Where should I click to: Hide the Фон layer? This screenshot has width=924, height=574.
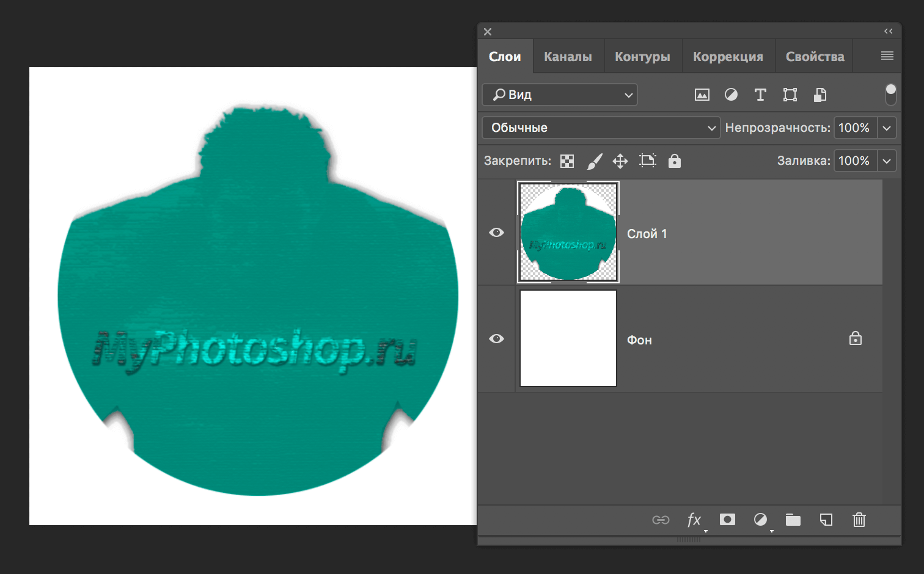[496, 338]
